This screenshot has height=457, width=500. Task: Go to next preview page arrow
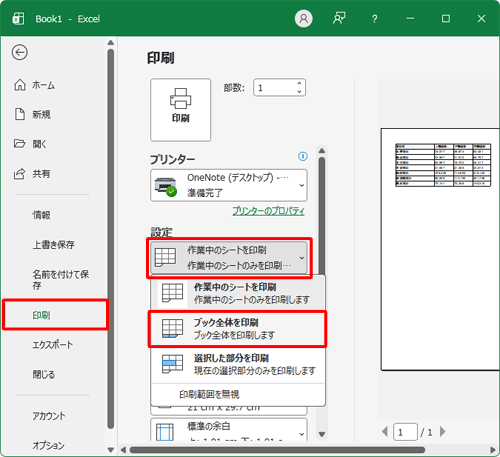442,432
